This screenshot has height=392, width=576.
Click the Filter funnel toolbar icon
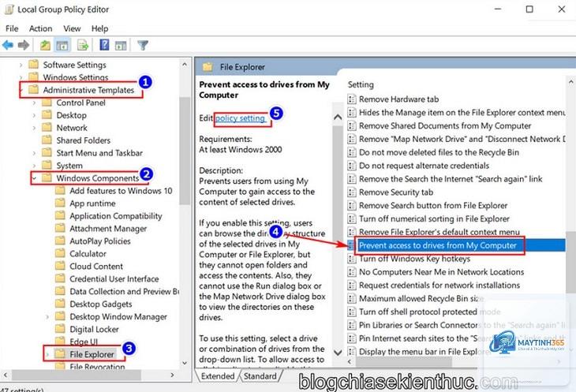(x=143, y=45)
